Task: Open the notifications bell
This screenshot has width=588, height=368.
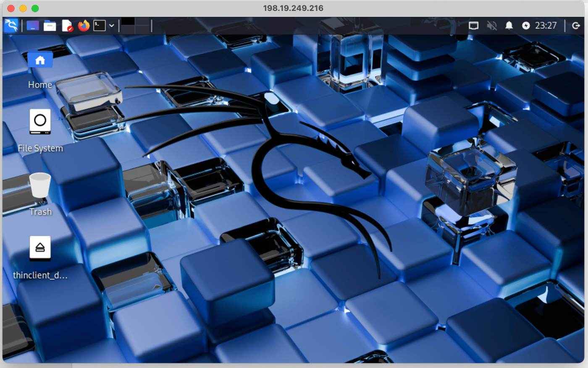Action: click(x=509, y=26)
